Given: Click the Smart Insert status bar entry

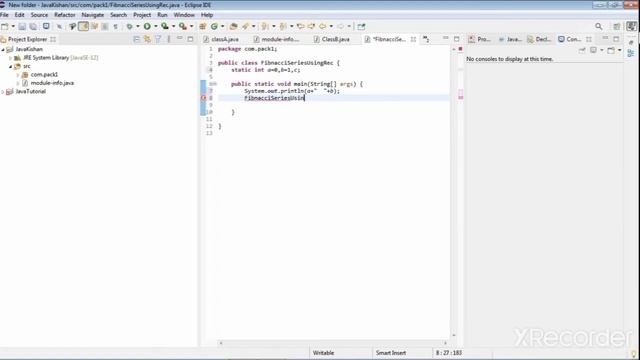Looking at the screenshot, I should point(391,353).
